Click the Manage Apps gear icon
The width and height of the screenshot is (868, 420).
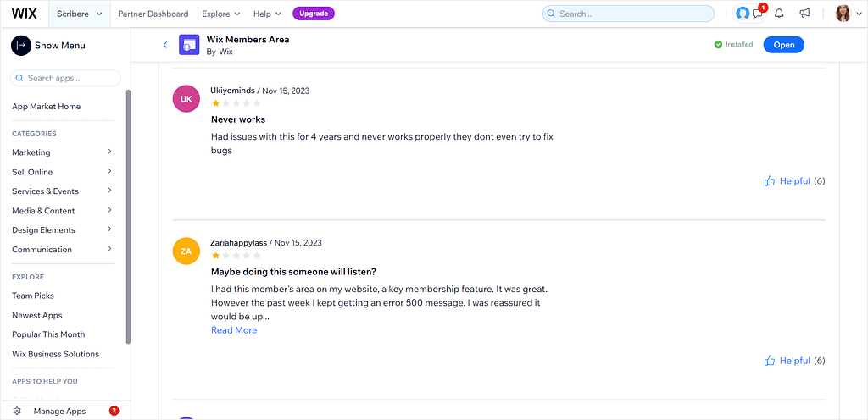click(17, 412)
